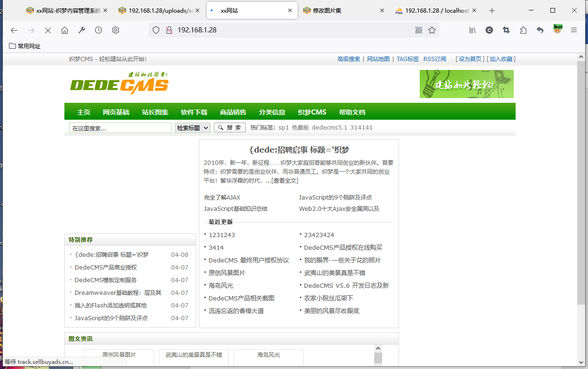
Task: Open browser settings gear icon
Action: click(115, 30)
